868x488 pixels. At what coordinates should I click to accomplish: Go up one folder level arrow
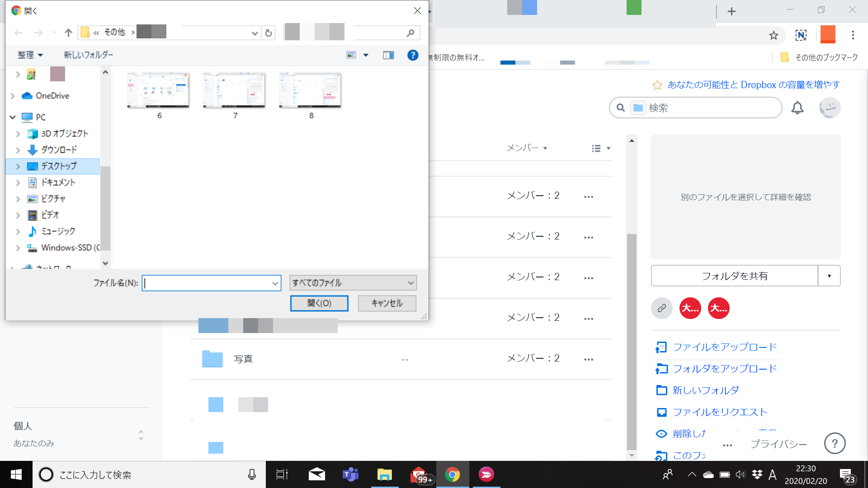68,33
